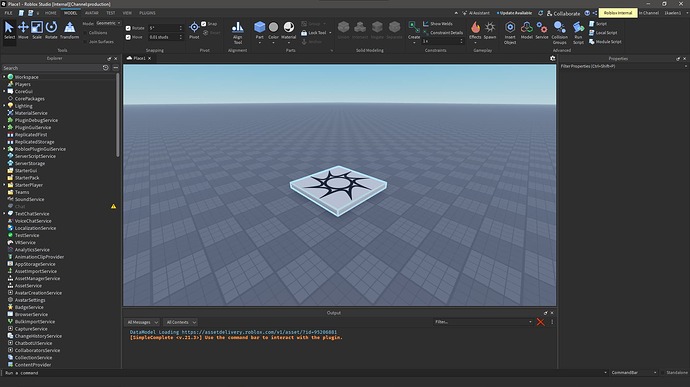690x387 pixels.
Task: Open Collision Groups editor
Action: (560, 32)
